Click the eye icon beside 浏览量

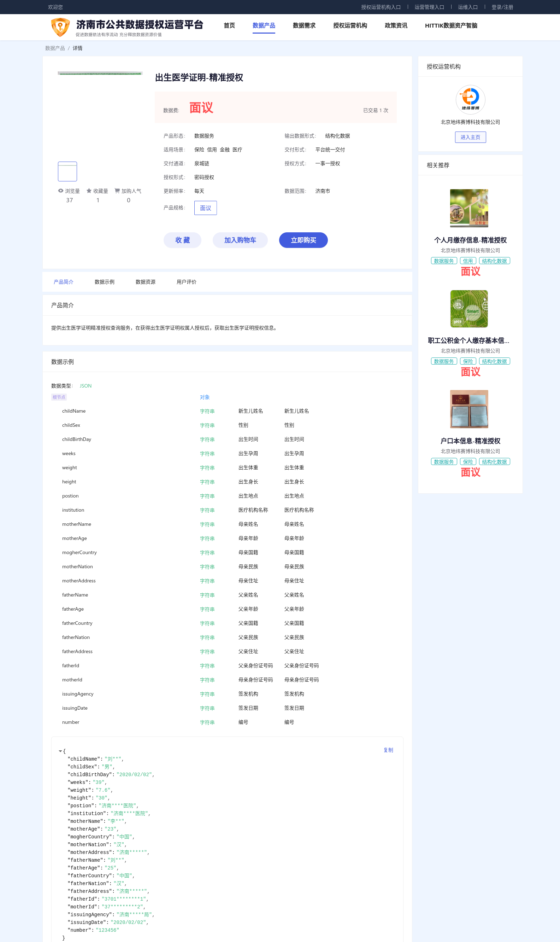tap(61, 191)
